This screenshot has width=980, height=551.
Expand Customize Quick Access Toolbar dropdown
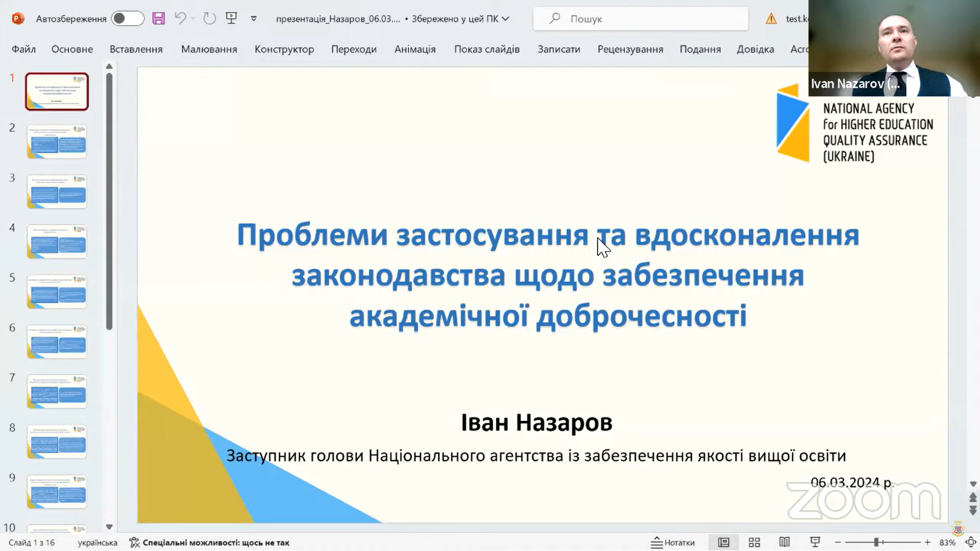[x=254, y=19]
